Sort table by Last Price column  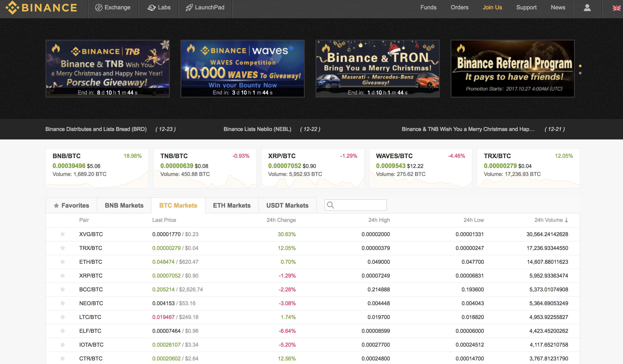click(x=164, y=220)
